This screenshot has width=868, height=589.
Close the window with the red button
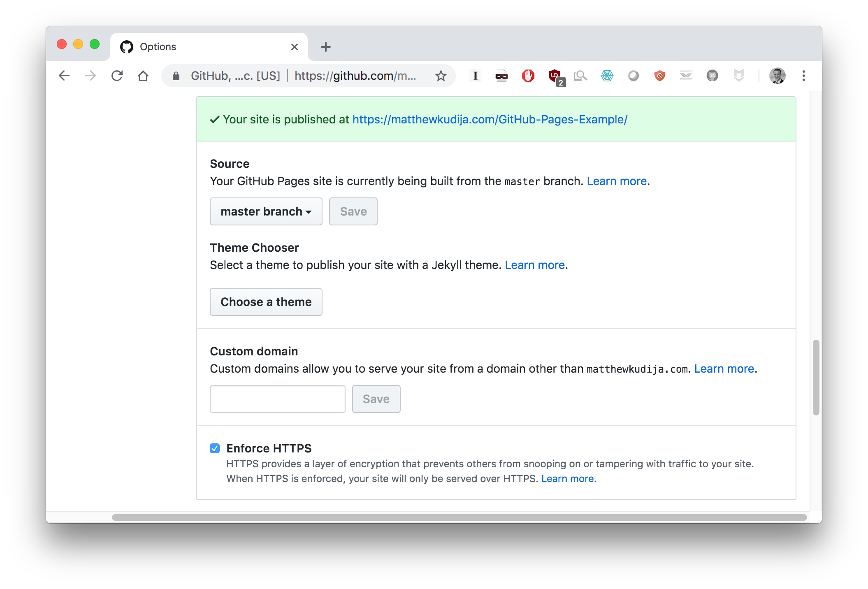point(62,44)
